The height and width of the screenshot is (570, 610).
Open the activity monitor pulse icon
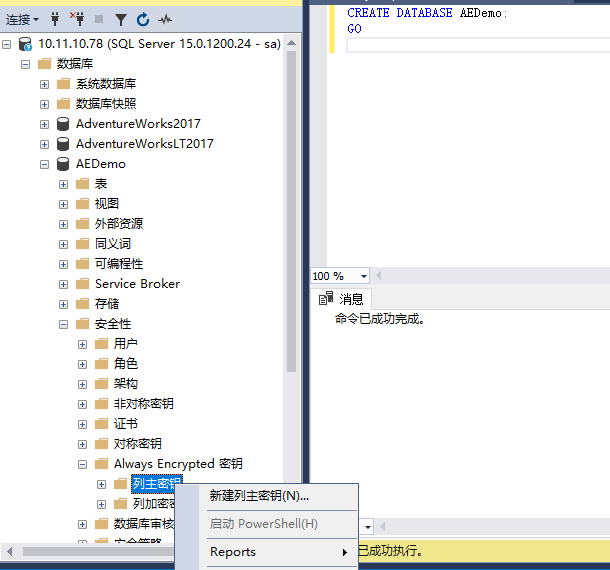165,19
